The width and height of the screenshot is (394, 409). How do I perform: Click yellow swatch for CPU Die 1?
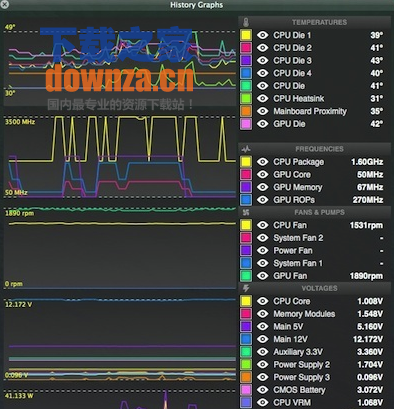click(x=246, y=35)
